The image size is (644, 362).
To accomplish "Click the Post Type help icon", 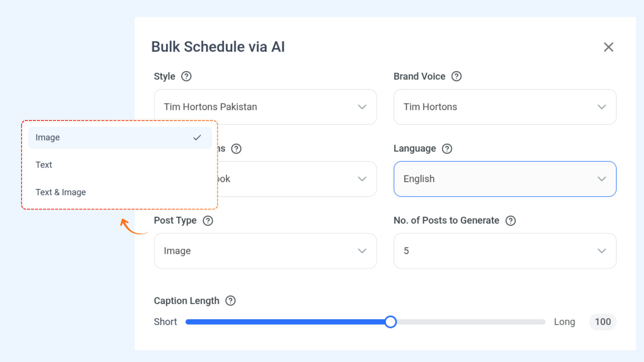I will tap(208, 221).
